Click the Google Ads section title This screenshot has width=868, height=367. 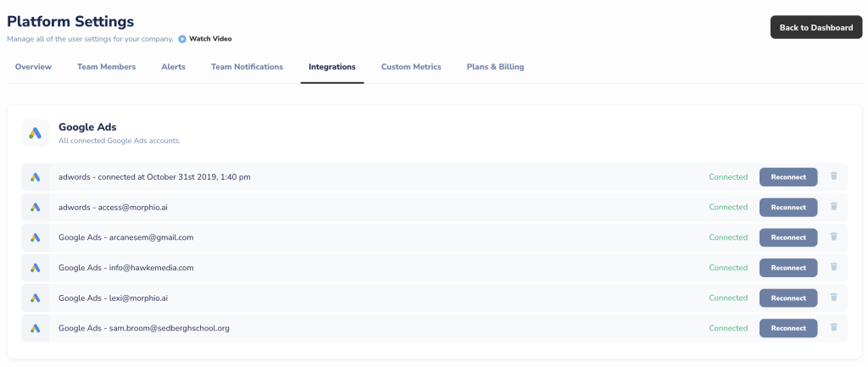point(87,127)
